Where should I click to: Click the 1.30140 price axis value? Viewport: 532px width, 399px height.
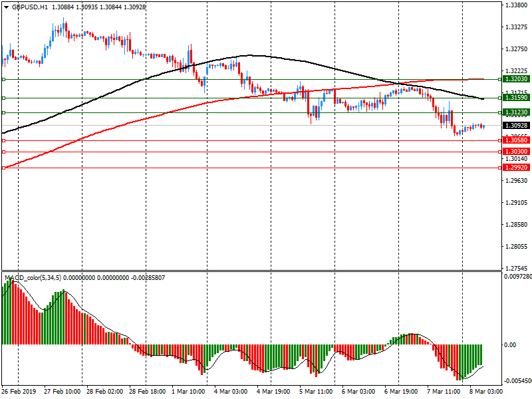(x=517, y=159)
